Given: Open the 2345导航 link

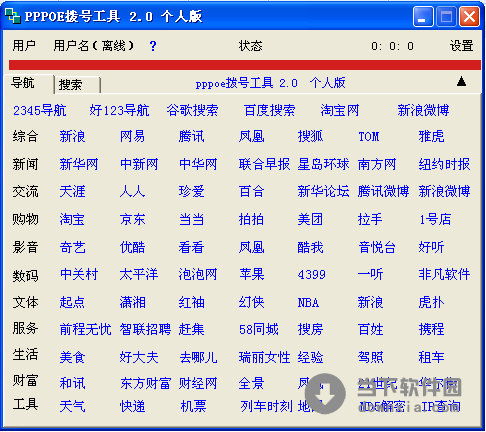Looking at the screenshot, I should tap(40, 110).
